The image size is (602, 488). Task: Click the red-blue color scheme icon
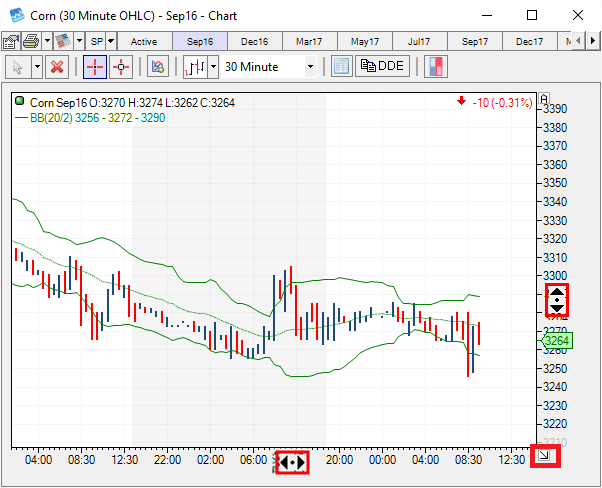pos(437,67)
